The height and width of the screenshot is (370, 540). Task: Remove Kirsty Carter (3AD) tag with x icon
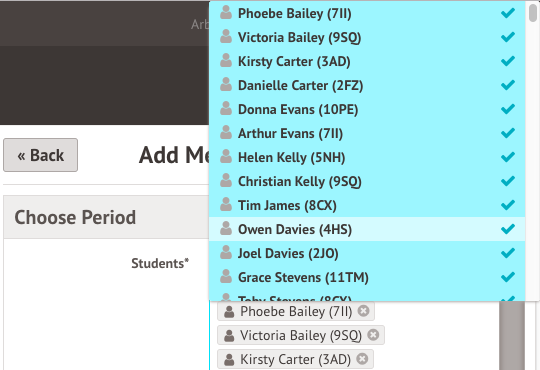(362, 359)
